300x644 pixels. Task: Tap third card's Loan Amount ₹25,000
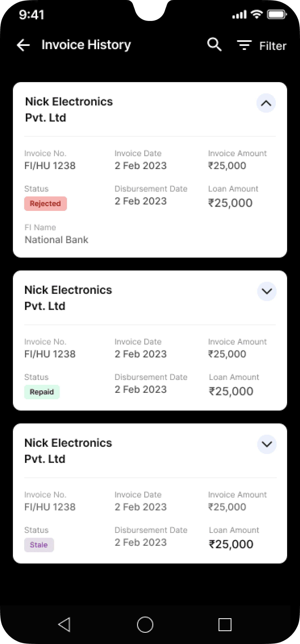coord(231,544)
